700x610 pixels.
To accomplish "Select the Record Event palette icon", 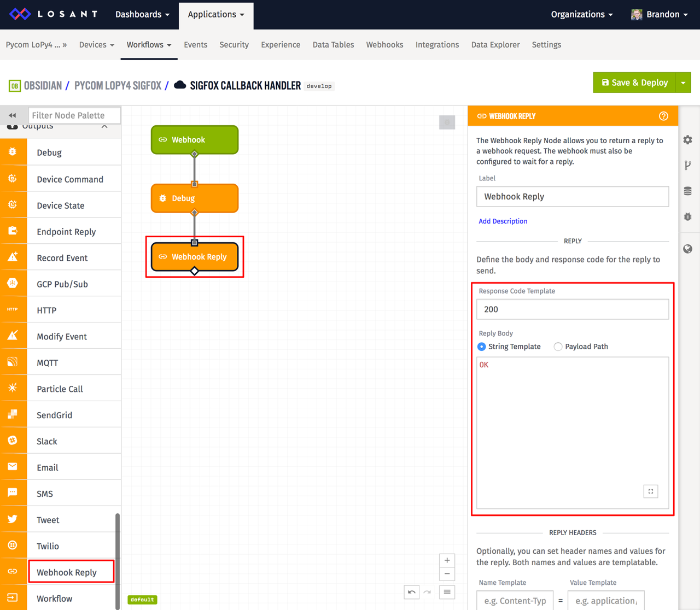I will click(13, 257).
